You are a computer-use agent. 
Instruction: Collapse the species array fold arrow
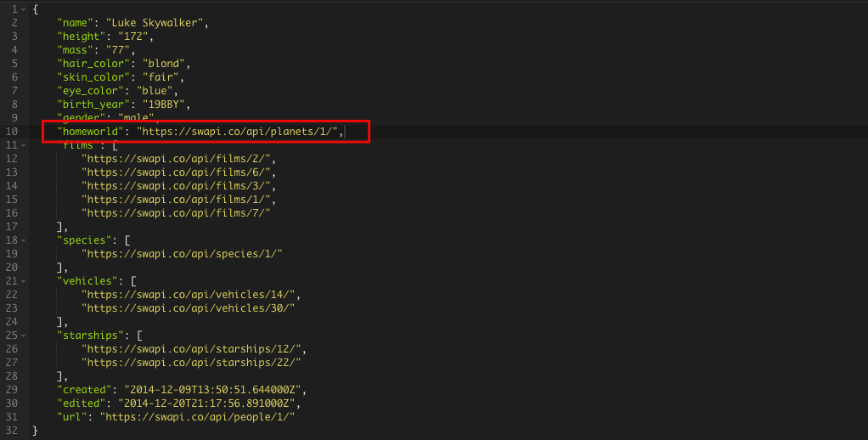(x=23, y=240)
